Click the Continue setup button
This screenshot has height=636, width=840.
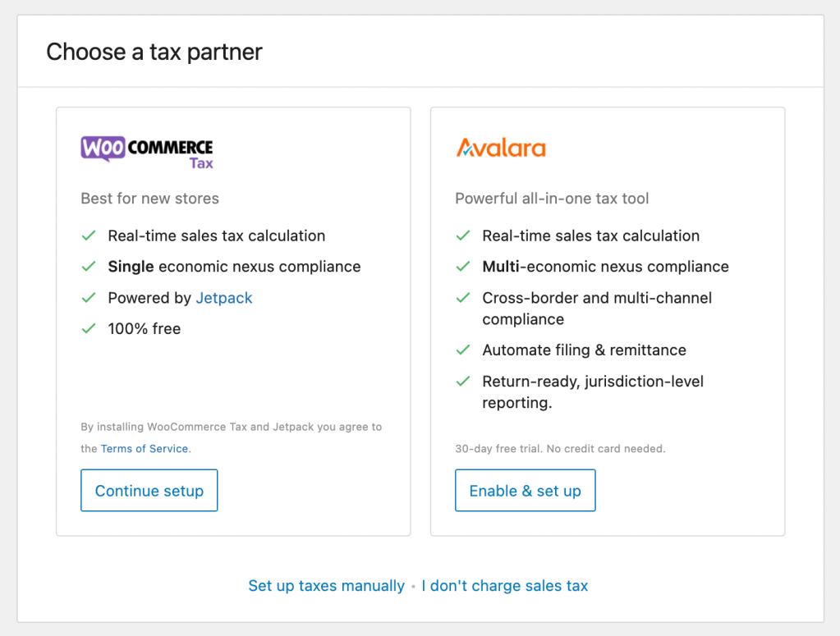click(x=149, y=490)
